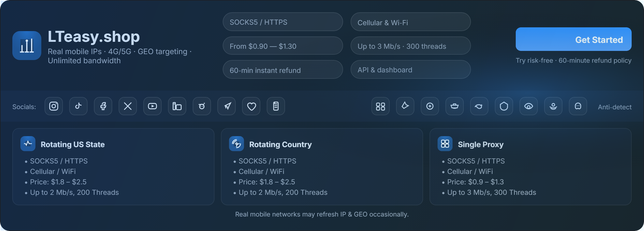Click the 60-min instant refund pill

[x=283, y=70]
